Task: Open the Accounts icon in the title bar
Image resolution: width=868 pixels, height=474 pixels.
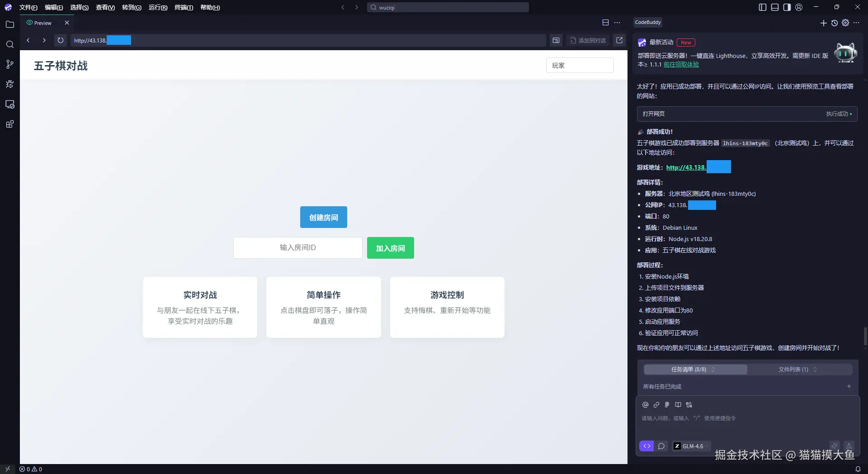Action: pos(799,7)
